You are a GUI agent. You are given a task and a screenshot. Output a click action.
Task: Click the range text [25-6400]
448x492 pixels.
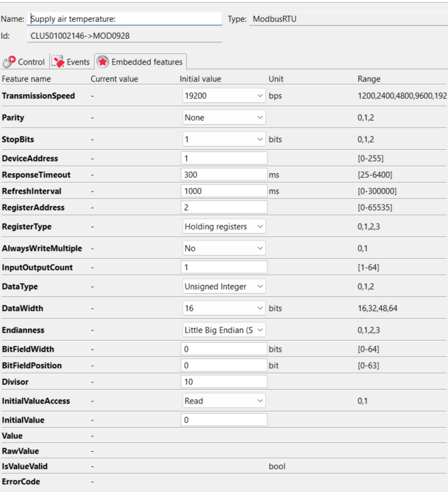[x=375, y=174]
